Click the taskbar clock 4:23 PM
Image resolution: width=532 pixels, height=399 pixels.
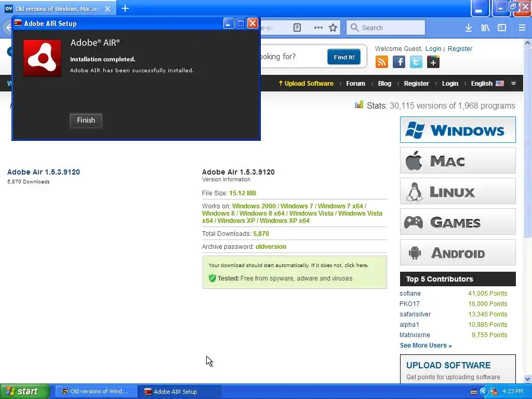[513, 392]
